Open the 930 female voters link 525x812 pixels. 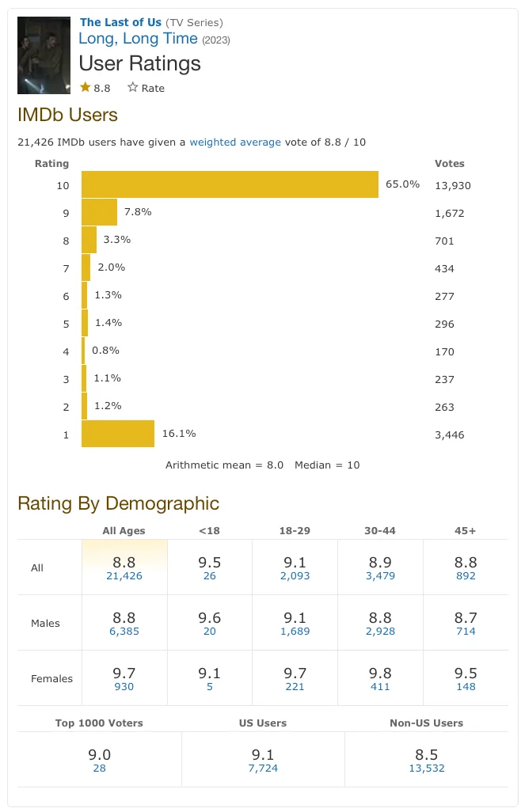[x=124, y=687]
